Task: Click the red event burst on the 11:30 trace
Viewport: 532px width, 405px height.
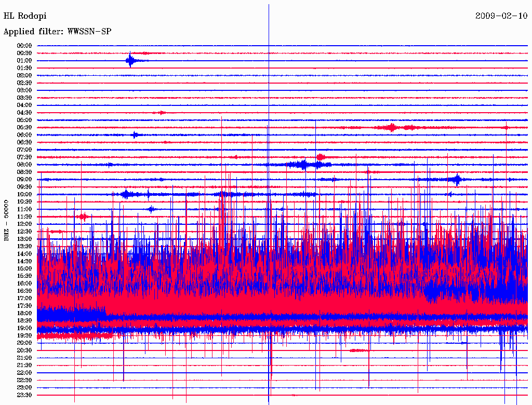Action: [83, 217]
